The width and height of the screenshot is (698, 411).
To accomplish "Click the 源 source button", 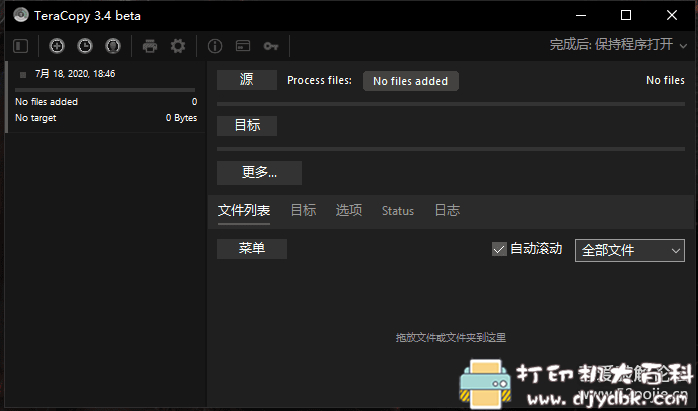I will [x=247, y=80].
